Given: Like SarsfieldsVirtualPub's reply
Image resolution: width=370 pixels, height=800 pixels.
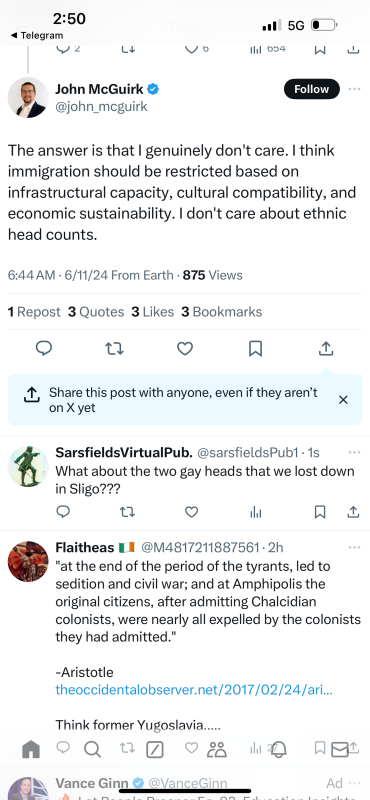Looking at the screenshot, I should (191, 512).
